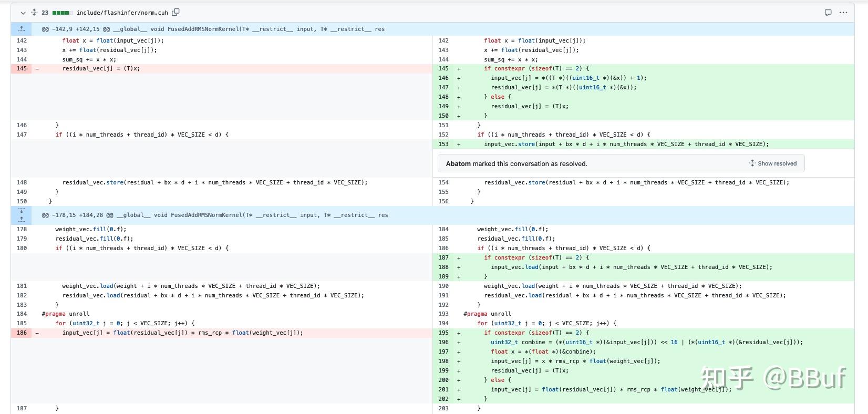Select added line number 146
868x414 pixels.
pos(443,78)
